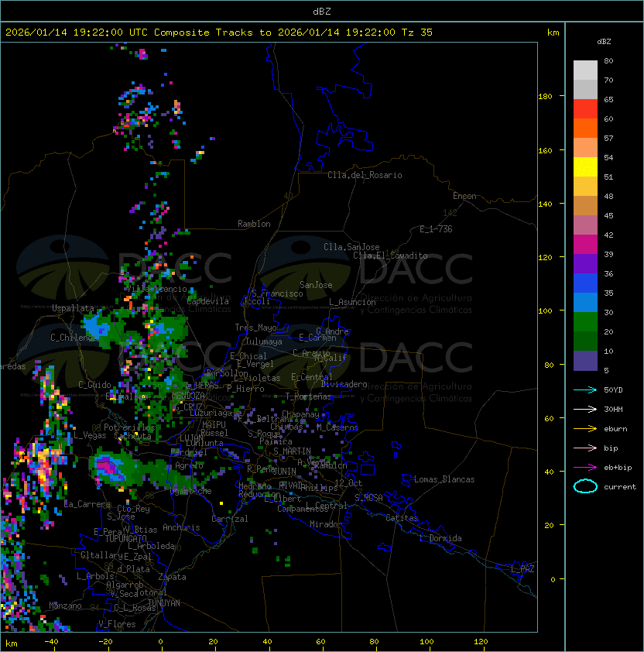
Task: Click the 'L_Vegas' place label
Action: pos(90,435)
